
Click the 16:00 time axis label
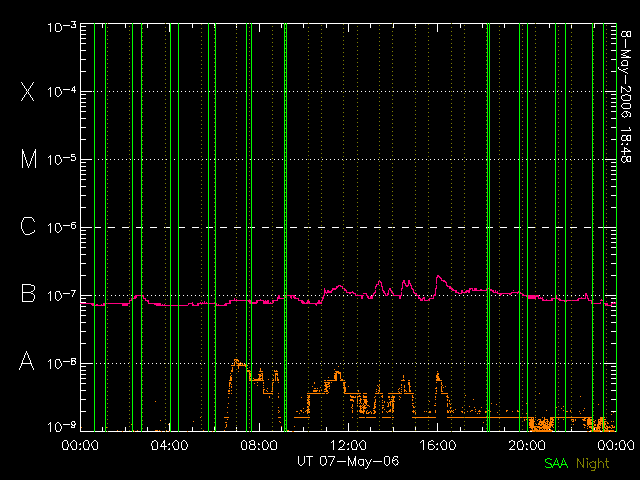[438, 444]
